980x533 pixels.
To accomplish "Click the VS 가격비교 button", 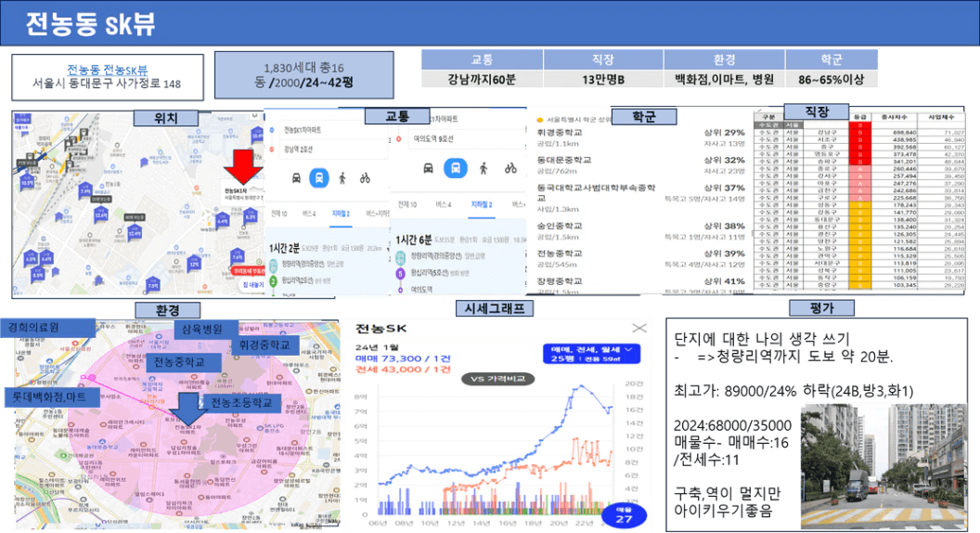I will click(498, 379).
